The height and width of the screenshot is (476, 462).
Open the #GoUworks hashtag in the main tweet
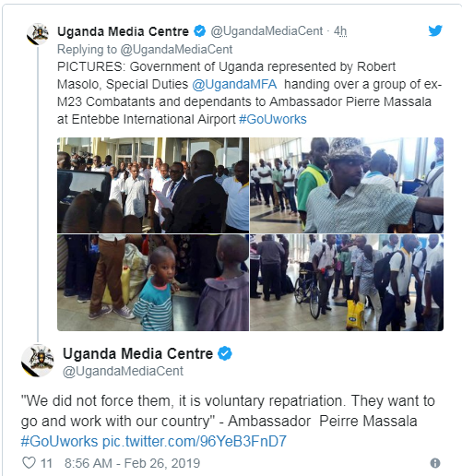59,441
